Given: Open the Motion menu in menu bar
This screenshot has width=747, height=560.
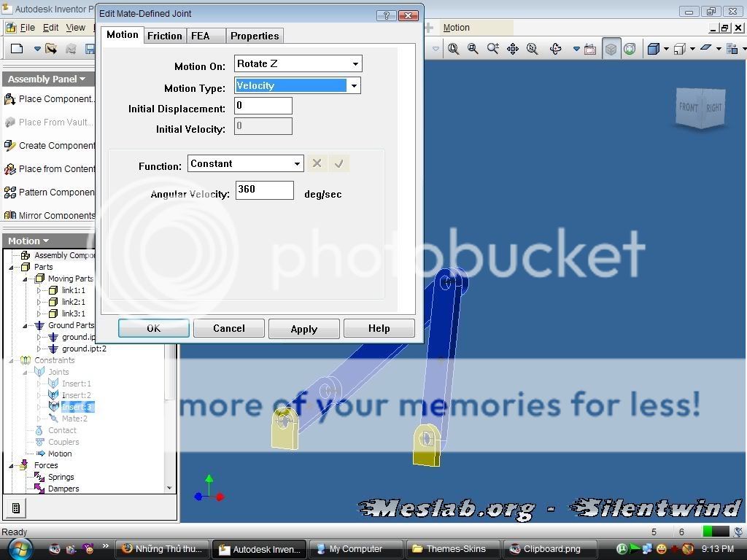Looking at the screenshot, I should coord(457,28).
